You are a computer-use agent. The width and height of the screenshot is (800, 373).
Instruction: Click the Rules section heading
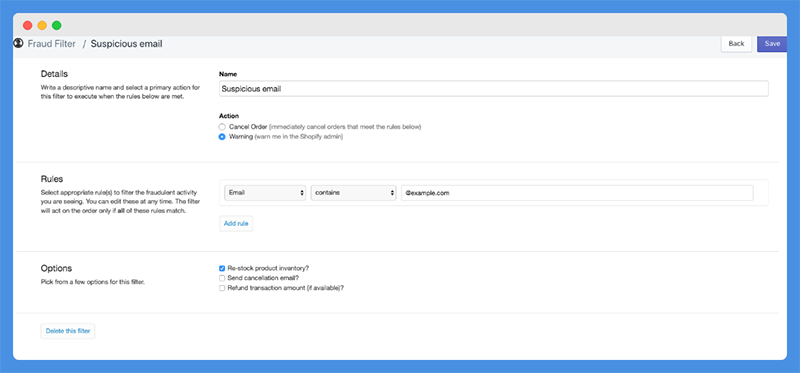pyautogui.click(x=52, y=179)
